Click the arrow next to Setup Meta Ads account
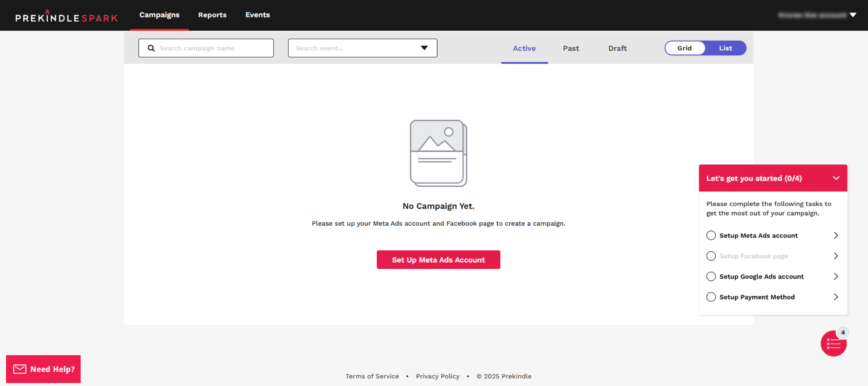868x386 pixels. (x=836, y=236)
